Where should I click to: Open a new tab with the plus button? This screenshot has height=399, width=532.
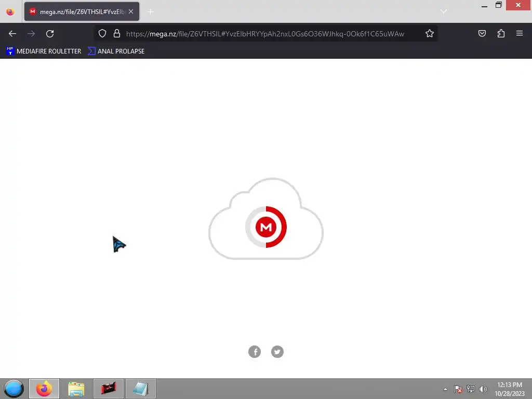pos(151,12)
